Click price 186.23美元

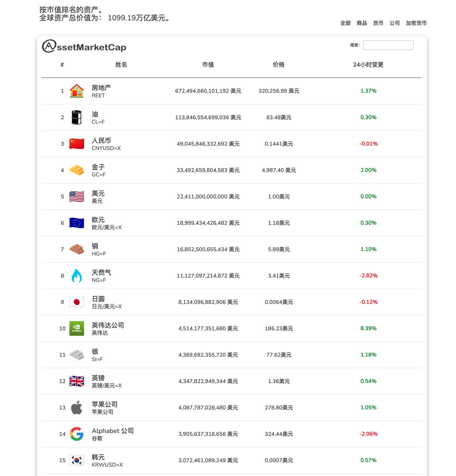(279, 328)
